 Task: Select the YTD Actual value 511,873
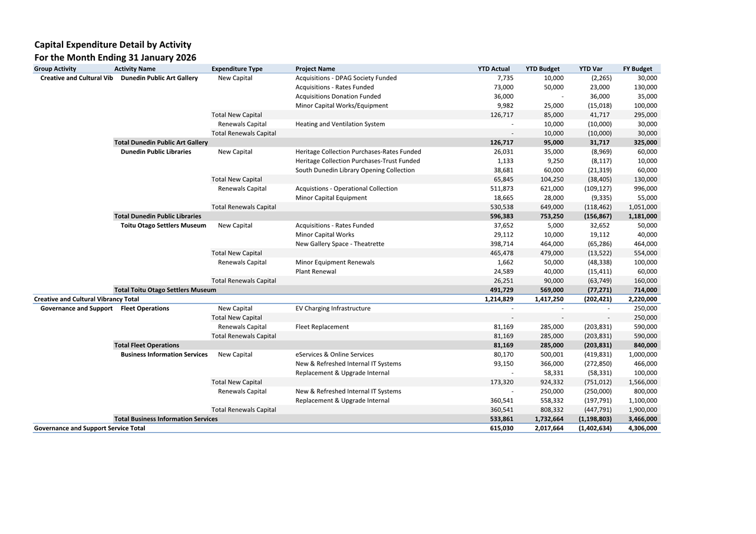[501, 189]
